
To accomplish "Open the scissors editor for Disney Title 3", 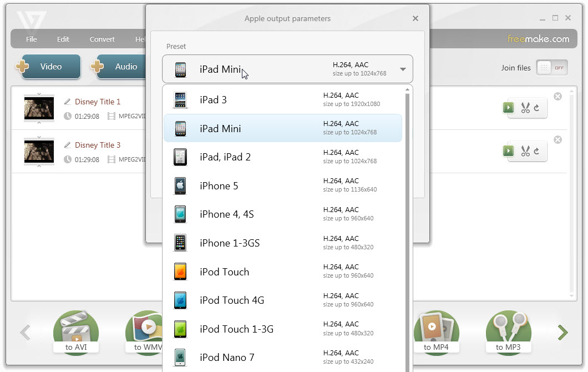I will (x=525, y=151).
